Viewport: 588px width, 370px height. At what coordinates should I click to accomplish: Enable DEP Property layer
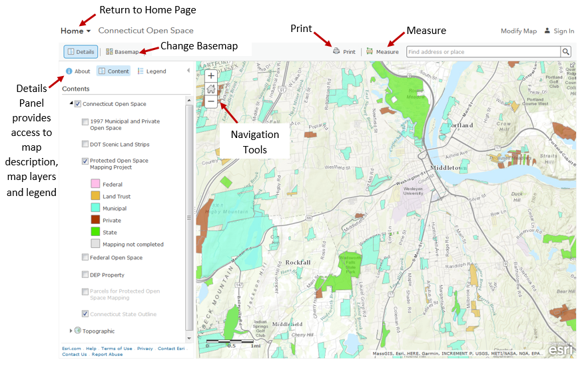(85, 274)
